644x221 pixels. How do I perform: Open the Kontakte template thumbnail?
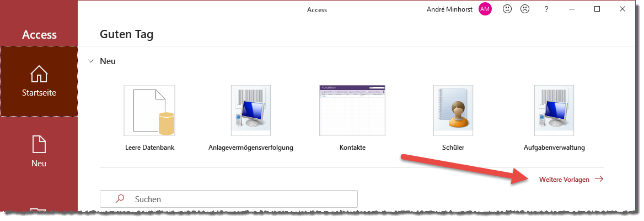tap(352, 110)
